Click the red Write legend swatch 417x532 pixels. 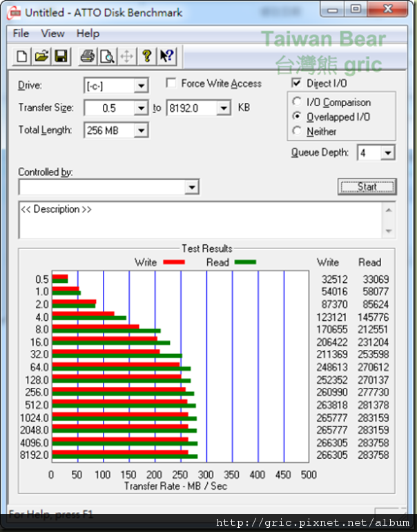click(174, 262)
